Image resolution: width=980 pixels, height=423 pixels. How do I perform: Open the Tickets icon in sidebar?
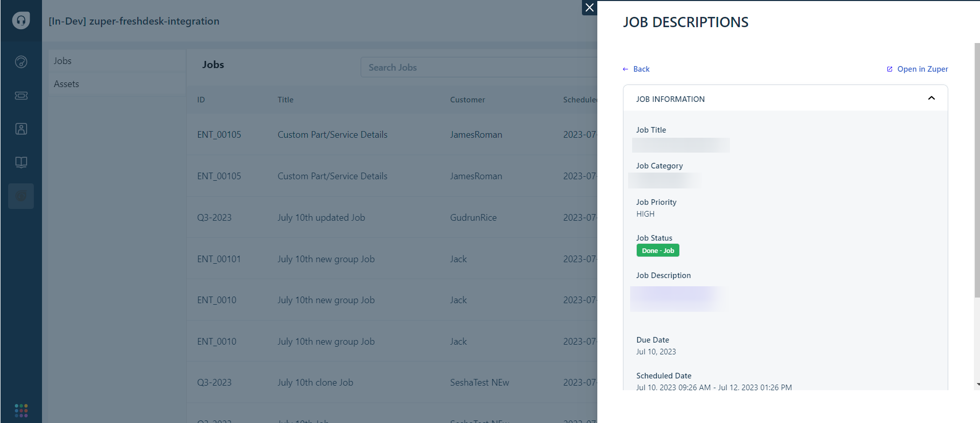click(x=21, y=96)
